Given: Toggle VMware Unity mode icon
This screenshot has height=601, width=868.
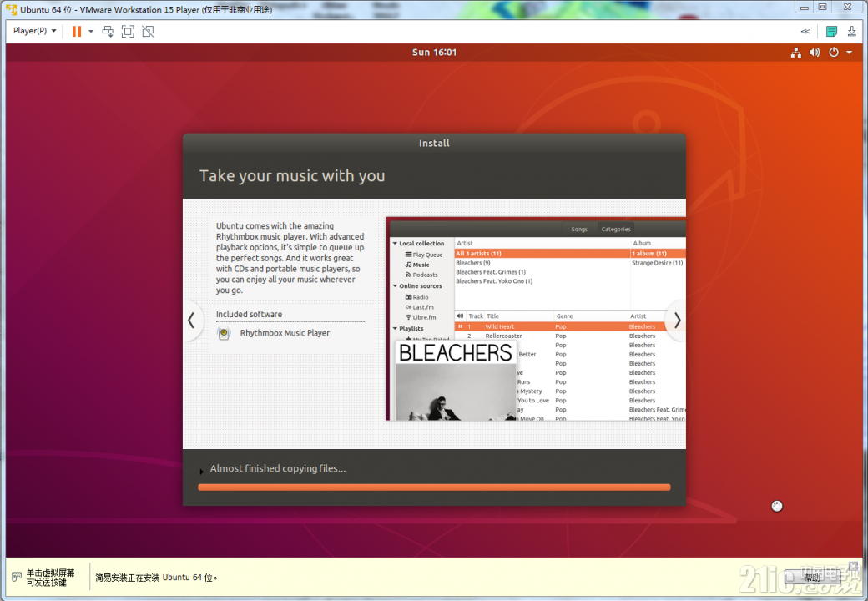Looking at the screenshot, I should pyautogui.click(x=148, y=32).
